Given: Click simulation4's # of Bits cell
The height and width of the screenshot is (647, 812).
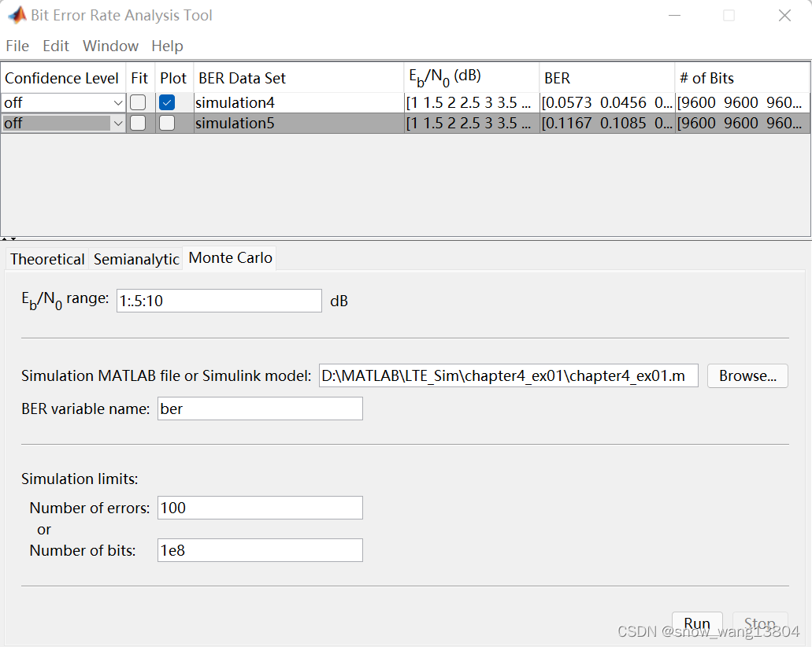Looking at the screenshot, I should click(743, 102).
